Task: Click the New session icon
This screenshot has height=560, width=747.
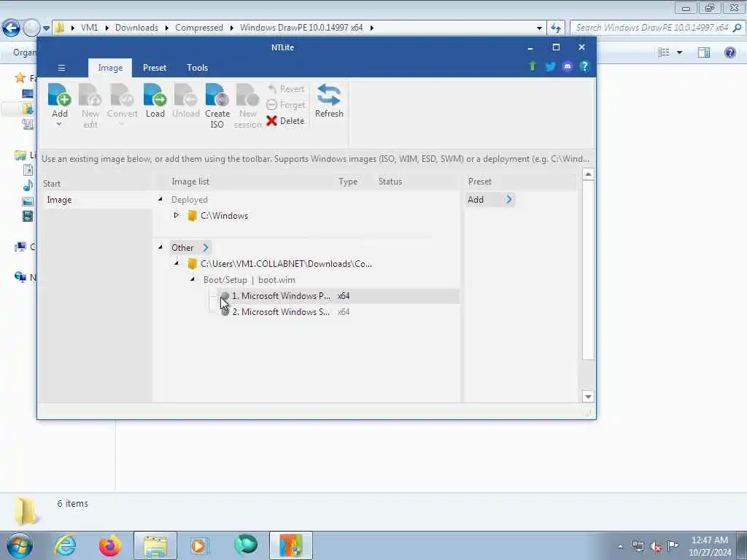Action: click(248, 95)
